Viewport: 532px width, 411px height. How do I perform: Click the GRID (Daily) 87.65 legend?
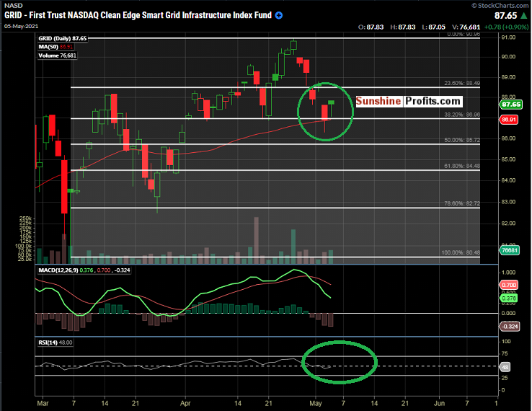coord(63,38)
